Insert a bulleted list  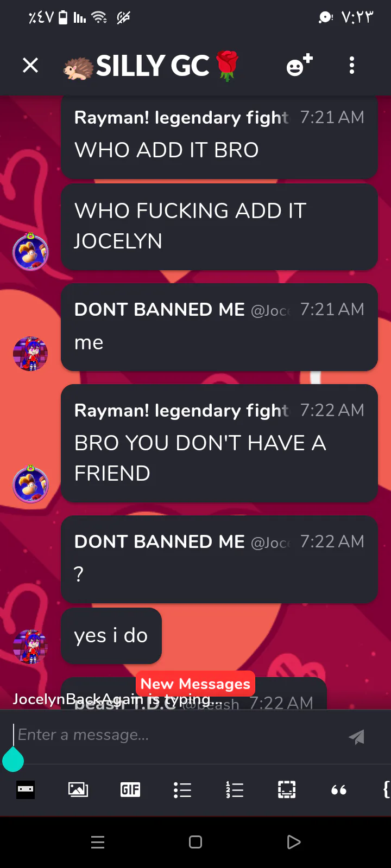(182, 790)
